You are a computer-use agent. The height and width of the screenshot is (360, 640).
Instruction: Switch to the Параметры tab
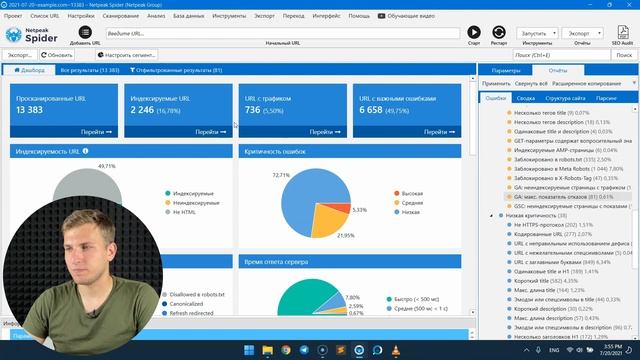click(x=506, y=70)
